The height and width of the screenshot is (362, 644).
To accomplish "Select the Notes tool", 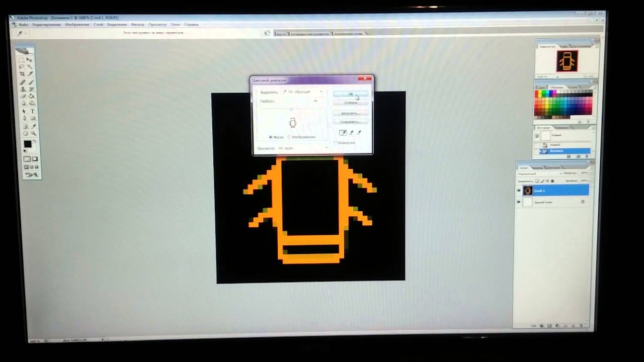I will (25, 126).
